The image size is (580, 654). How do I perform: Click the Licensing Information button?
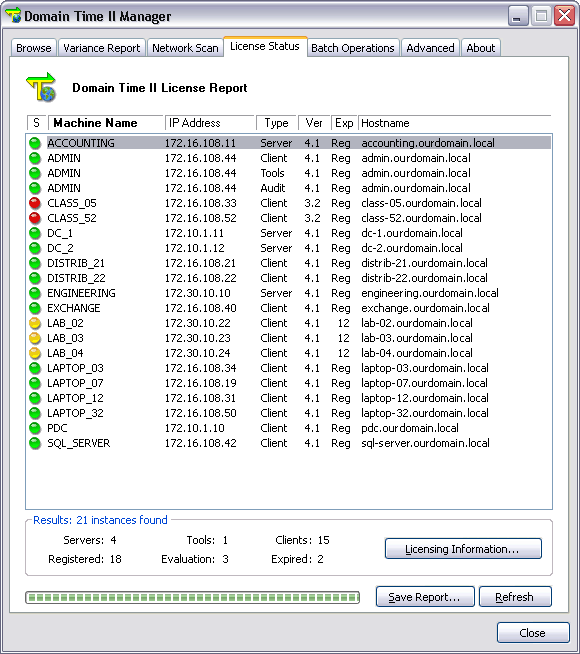[x=463, y=548]
